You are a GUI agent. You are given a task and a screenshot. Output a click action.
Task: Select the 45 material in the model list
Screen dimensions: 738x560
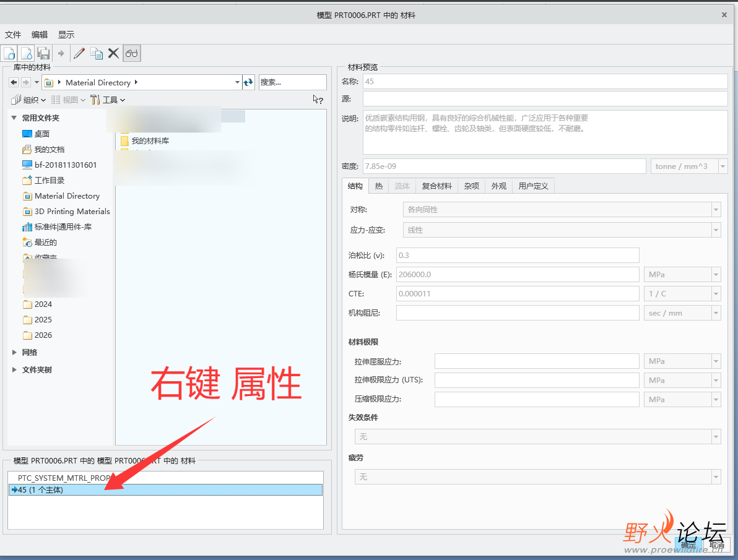[x=37, y=489]
